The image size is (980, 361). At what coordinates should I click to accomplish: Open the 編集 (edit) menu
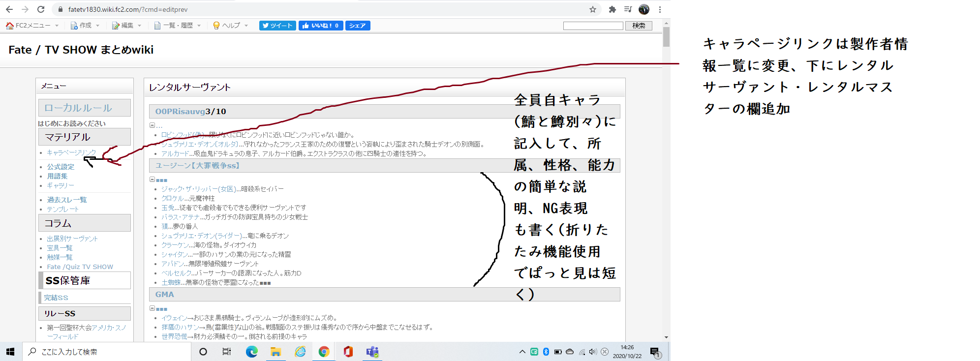click(x=127, y=26)
